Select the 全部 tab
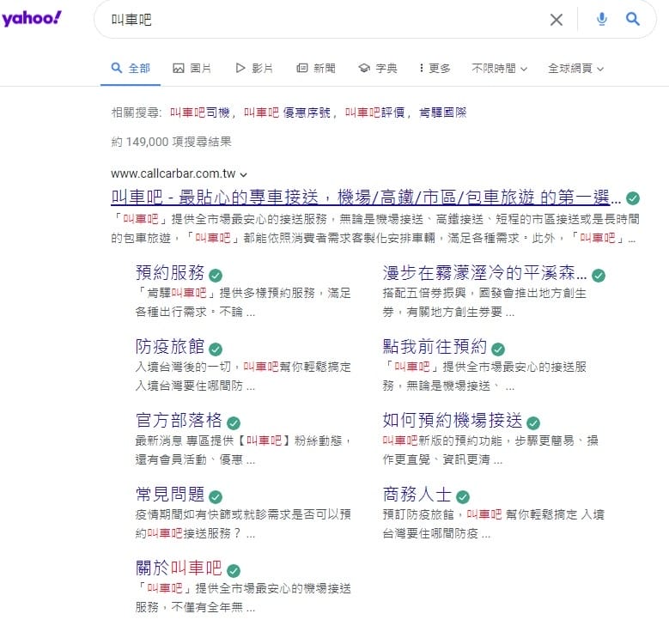This screenshot has height=644, width=669. pos(131,68)
